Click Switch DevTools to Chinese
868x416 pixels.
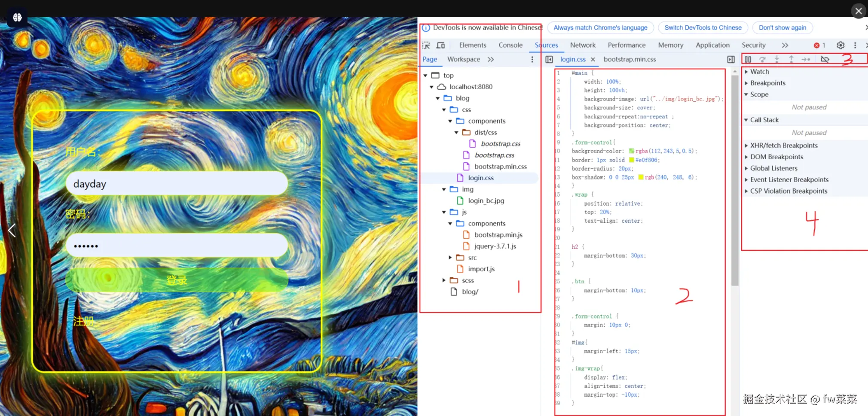703,28
